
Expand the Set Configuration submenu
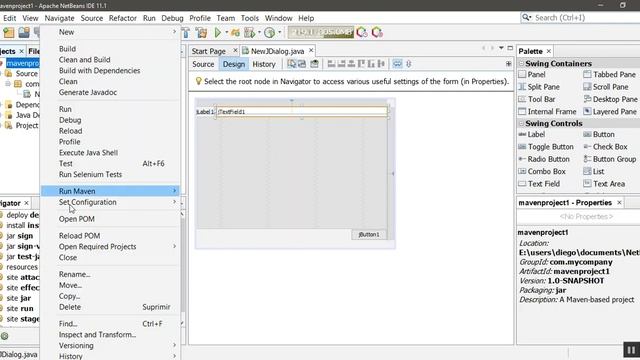174,202
